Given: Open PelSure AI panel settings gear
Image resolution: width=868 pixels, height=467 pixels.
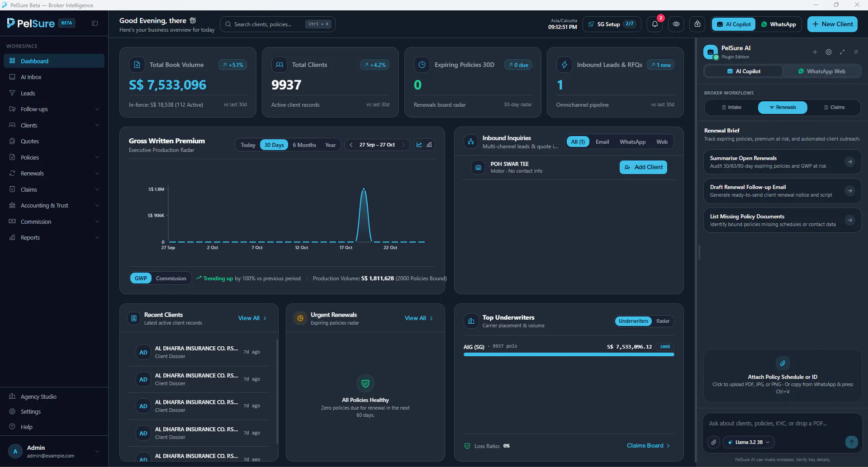Looking at the screenshot, I should pos(829,52).
